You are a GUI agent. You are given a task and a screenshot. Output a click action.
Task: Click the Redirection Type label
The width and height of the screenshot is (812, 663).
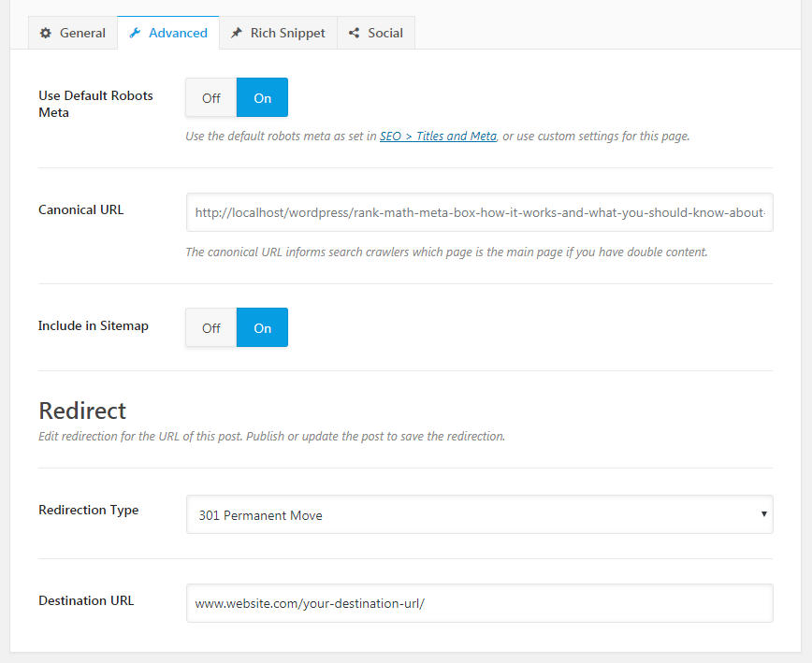coord(89,511)
